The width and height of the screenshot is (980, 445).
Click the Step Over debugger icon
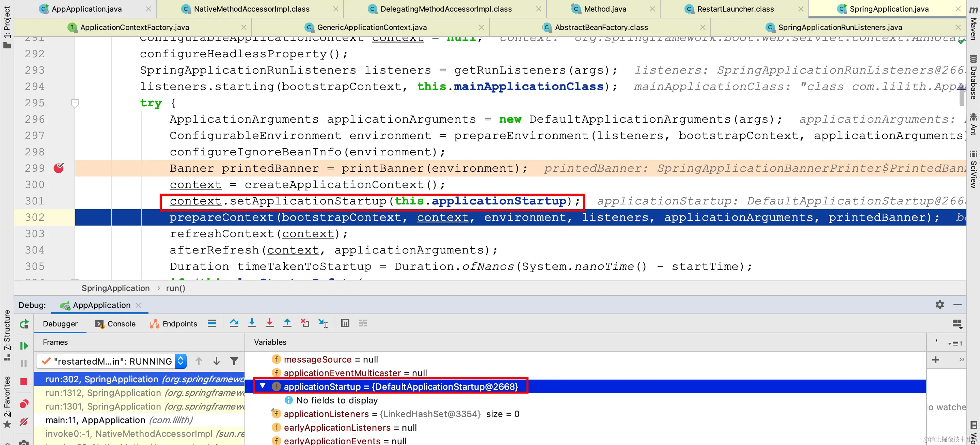(x=234, y=323)
